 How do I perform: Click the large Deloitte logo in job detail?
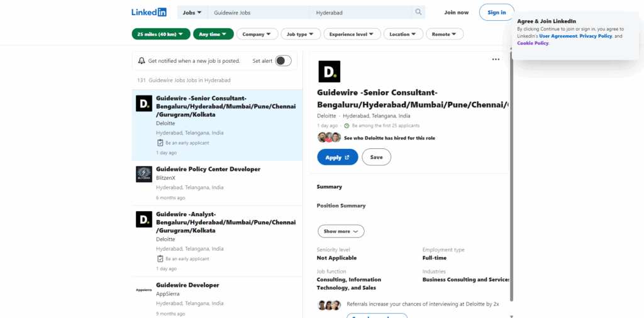tap(330, 72)
